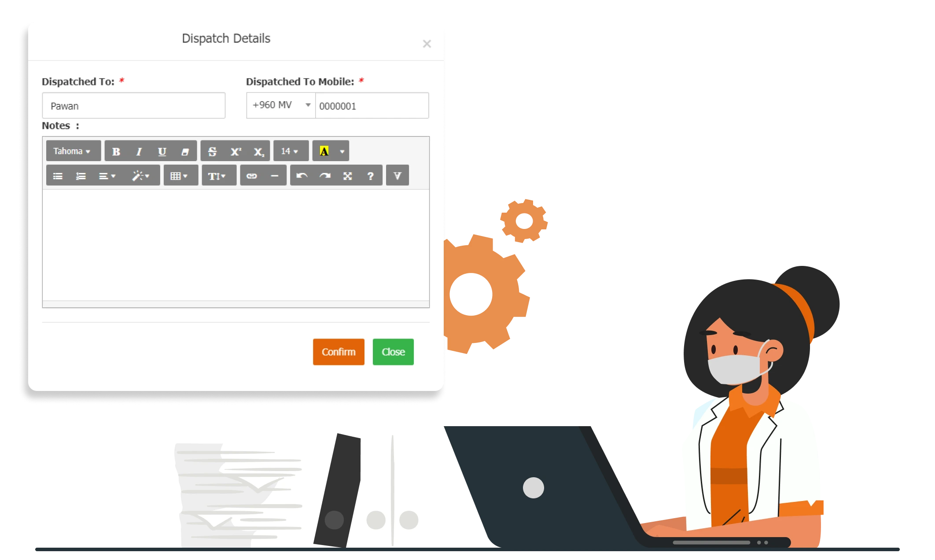Click the Insert Link icon
935x560 pixels.
pos(251,175)
